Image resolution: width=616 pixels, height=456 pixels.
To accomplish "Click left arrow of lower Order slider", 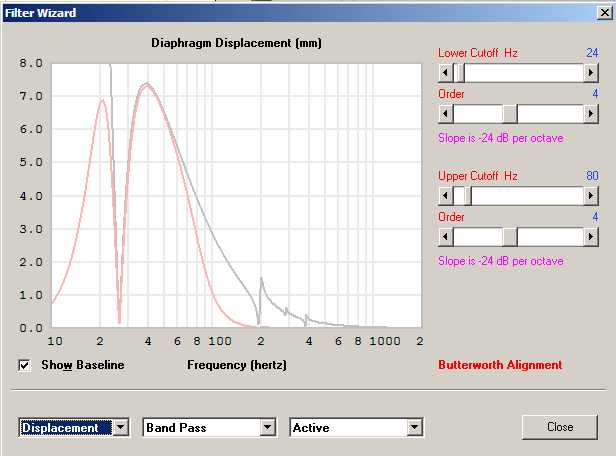I will (446, 114).
